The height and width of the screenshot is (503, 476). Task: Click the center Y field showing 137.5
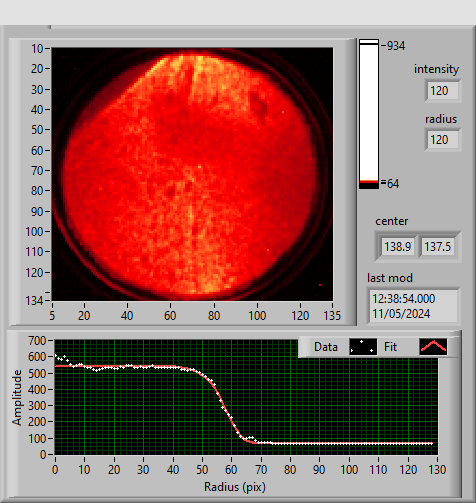(x=437, y=247)
